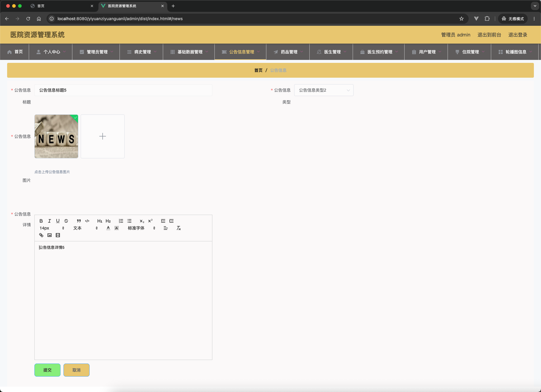The image size is (541, 392).
Task: Go back in browser history
Action: 7,19
